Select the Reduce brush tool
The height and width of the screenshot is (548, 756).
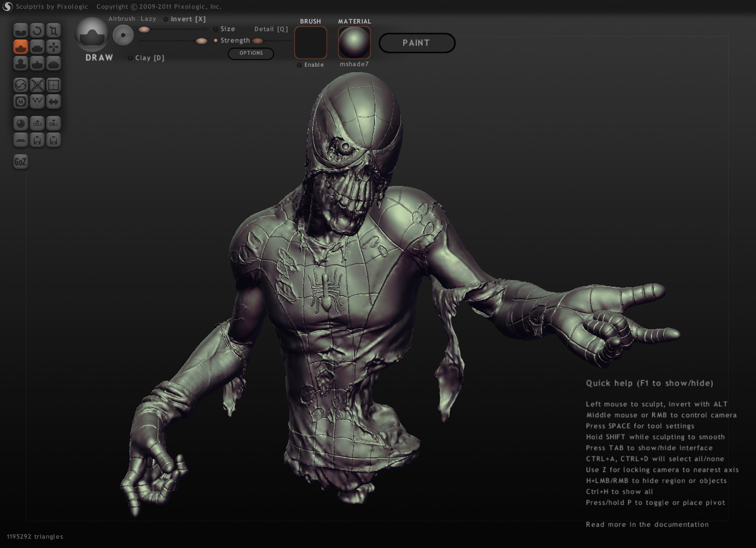point(21,85)
